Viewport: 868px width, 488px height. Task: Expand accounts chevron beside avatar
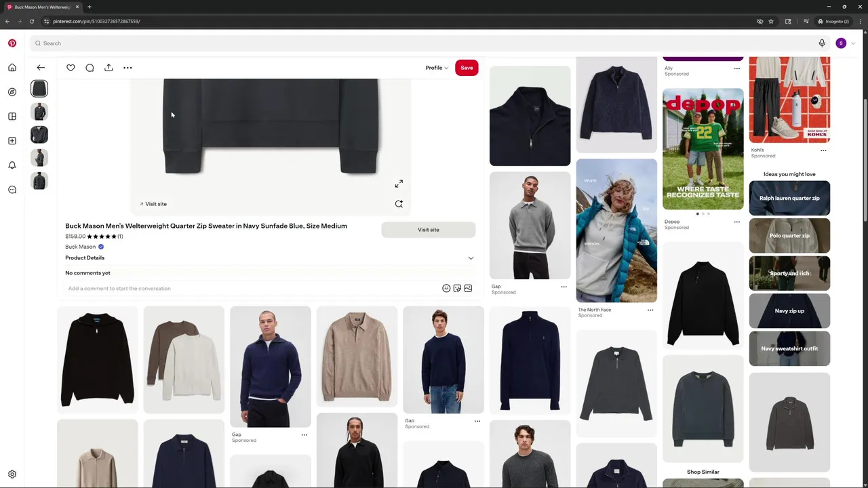(853, 43)
